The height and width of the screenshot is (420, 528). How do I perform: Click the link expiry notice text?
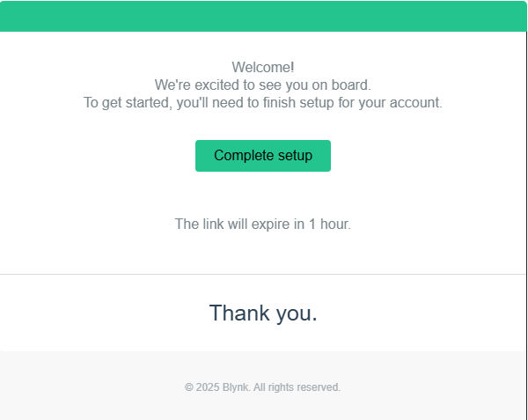(263, 224)
